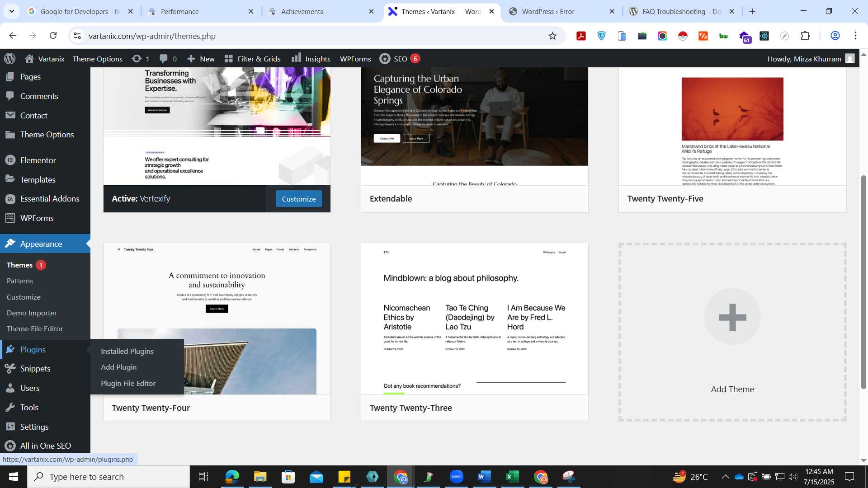Open the Twenty Twenty-Four theme thumbnail
This screenshot has height=488, width=868.
pos(217,319)
